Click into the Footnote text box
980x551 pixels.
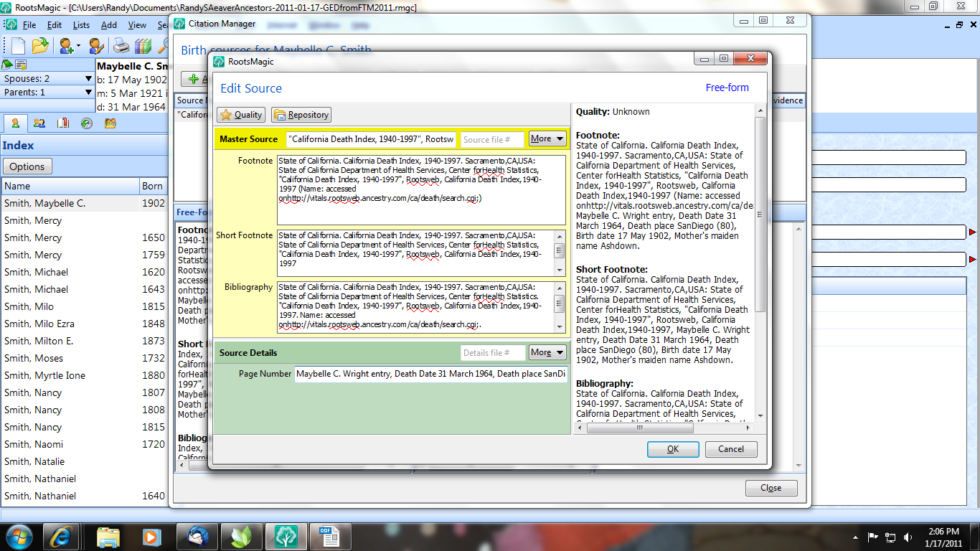(421, 189)
